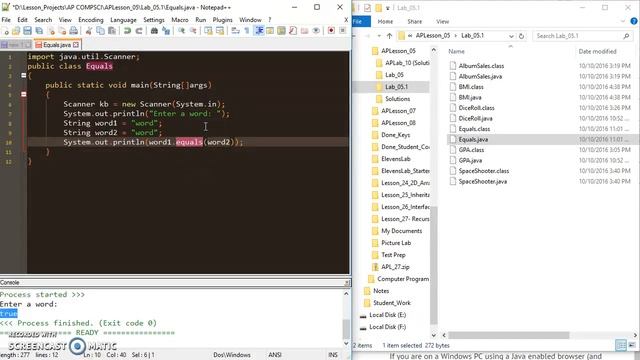Click the Replace toolbar icon
The width and height of the screenshot is (640, 360).
tap(166, 31)
